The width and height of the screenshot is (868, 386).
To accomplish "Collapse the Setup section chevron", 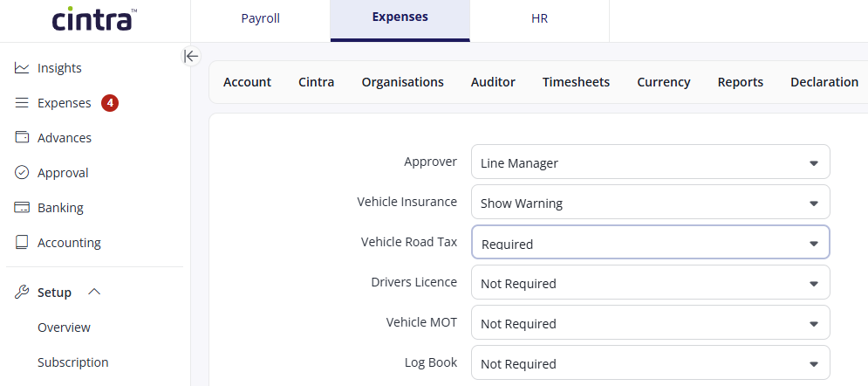I will [x=95, y=292].
